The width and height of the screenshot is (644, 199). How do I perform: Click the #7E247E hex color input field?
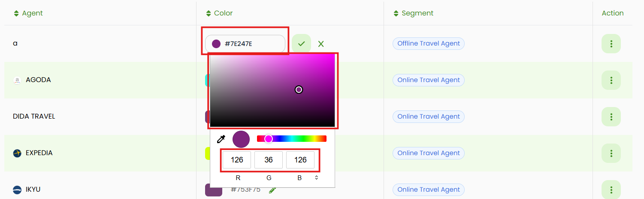click(245, 43)
